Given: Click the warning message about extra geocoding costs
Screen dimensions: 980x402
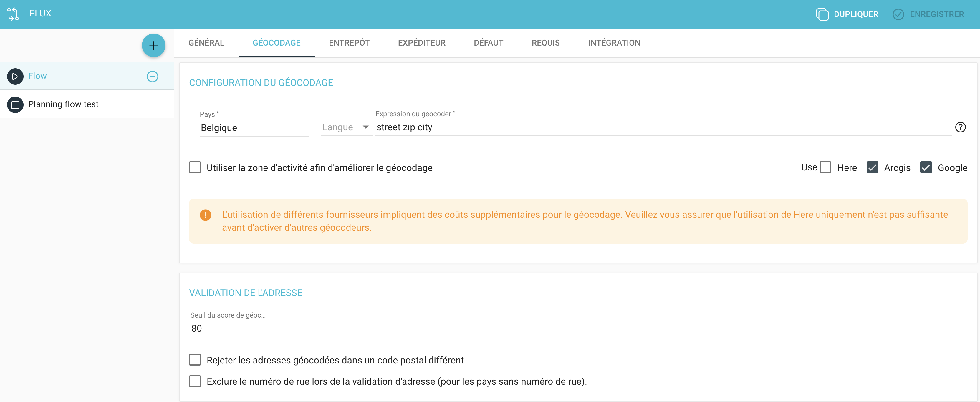Looking at the screenshot, I should 585,221.
